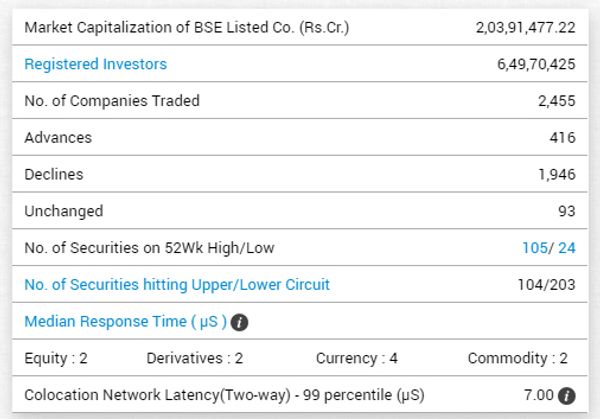The image size is (600, 419).
Task: Select the Market Capitalization value 2,03,91,477.22
Action: tap(525, 28)
